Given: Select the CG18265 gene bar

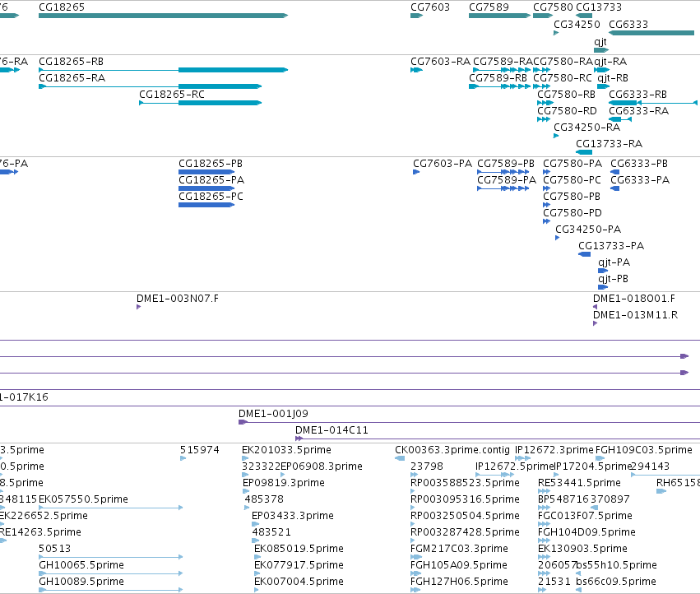Looking at the screenshot, I should tap(164, 16).
